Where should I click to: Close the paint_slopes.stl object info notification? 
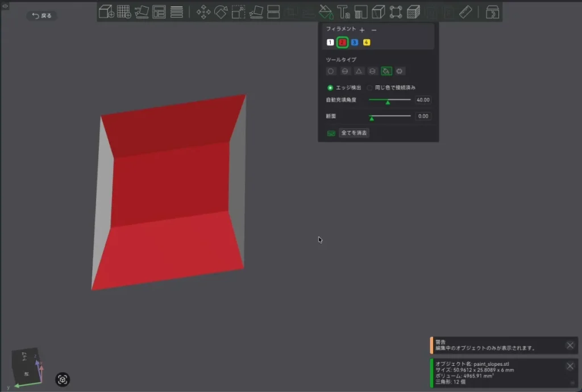(570, 366)
